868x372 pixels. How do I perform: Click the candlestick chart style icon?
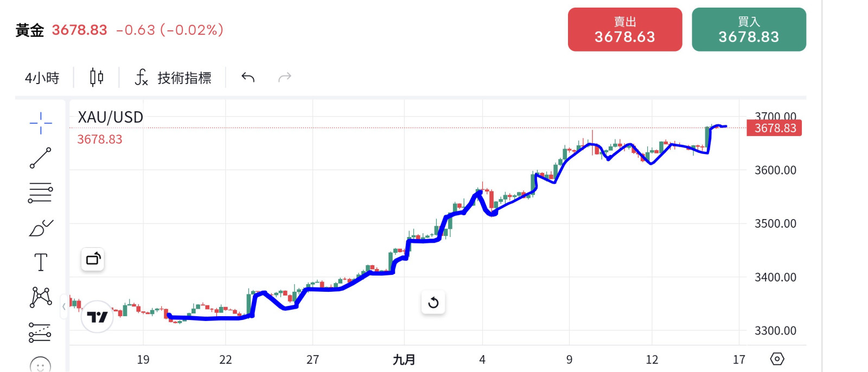pyautogui.click(x=97, y=78)
